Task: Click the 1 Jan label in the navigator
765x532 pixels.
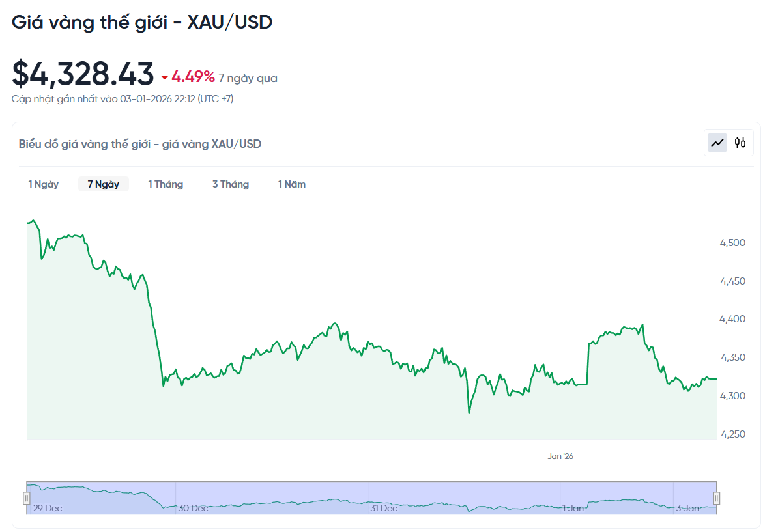Action: click(573, 508)
